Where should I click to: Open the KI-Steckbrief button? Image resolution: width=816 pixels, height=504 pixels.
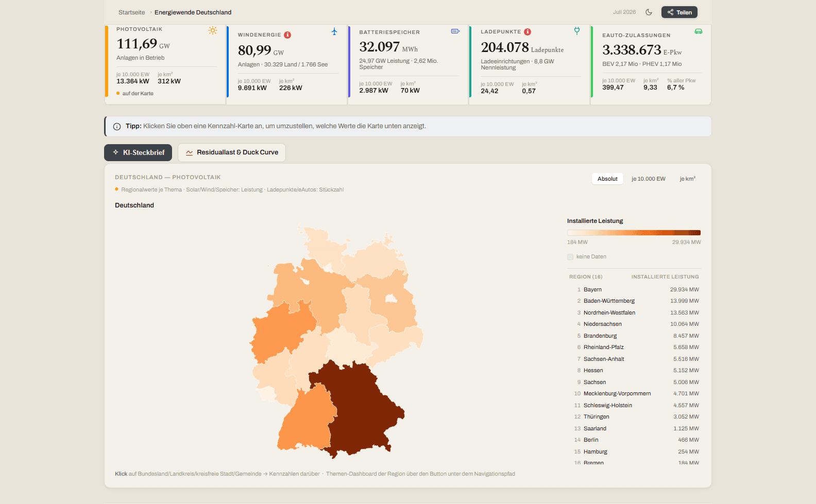pyautogui.click(x=138, y=152)
